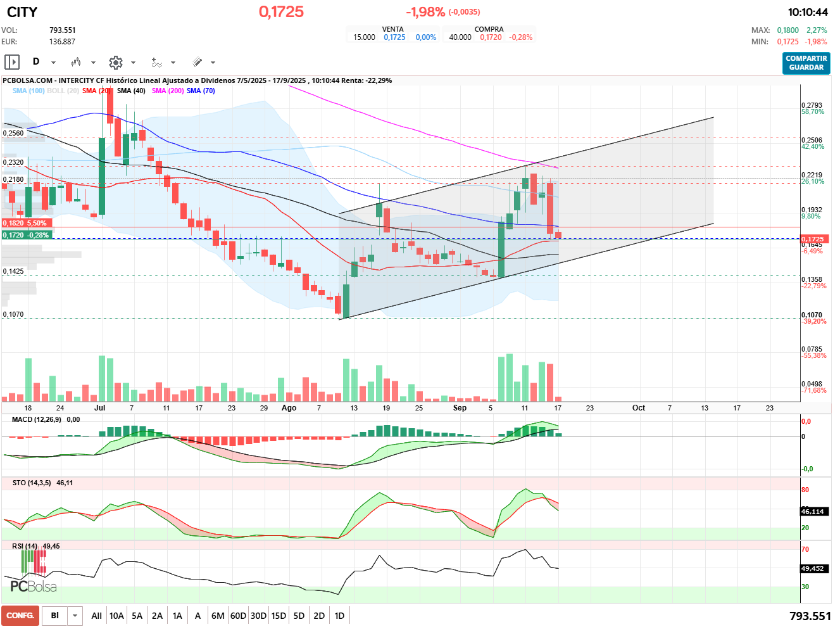
Task: Click the MACD (12,26,9) label
Action: click(37, 419)
